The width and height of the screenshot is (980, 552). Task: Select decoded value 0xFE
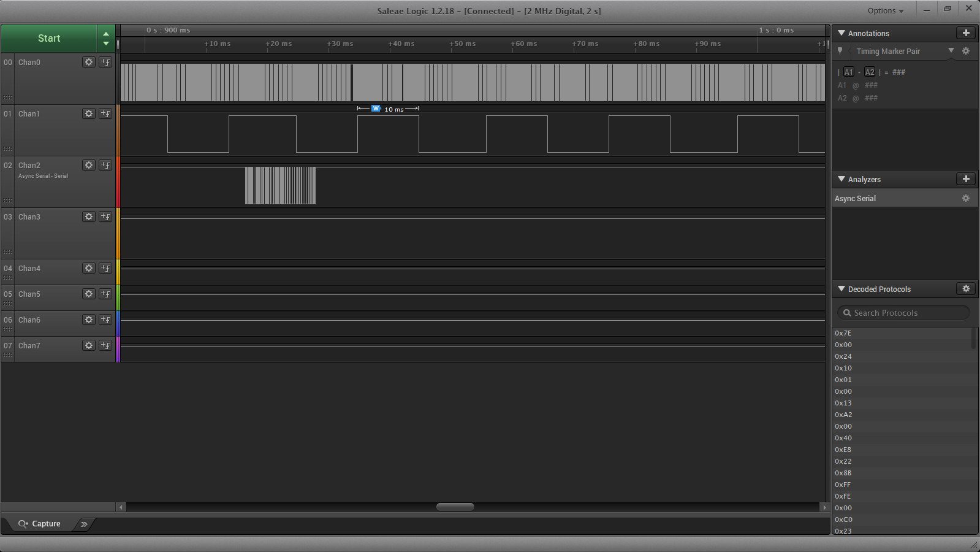pyautogui.click(x=843, y=496)
